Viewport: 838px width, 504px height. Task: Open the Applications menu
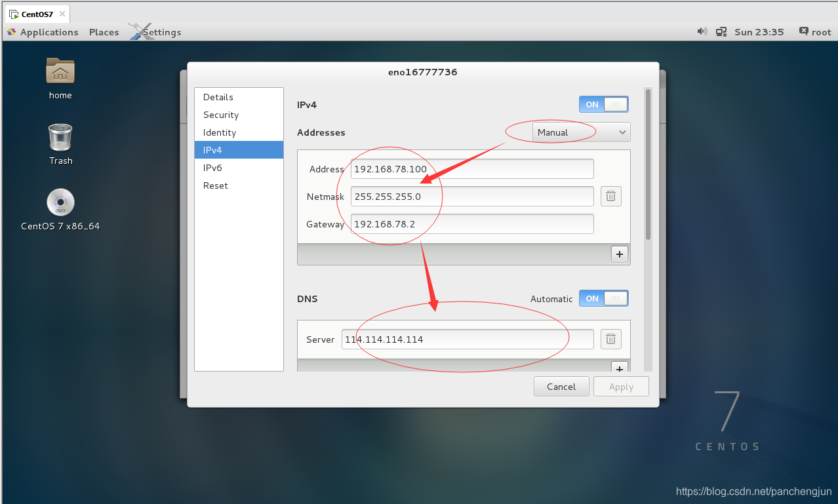click(49, 32)
